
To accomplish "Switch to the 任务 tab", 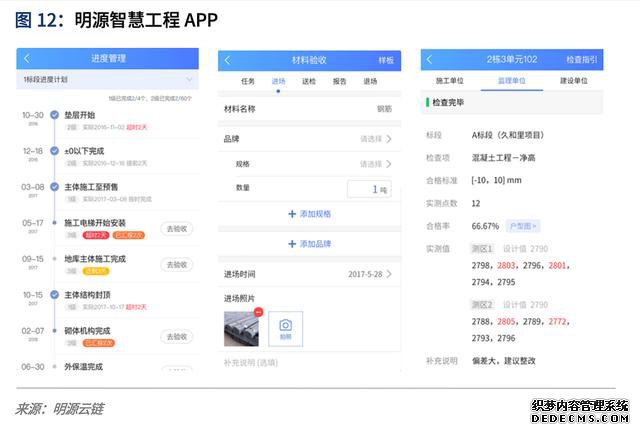I will point(248,81).
